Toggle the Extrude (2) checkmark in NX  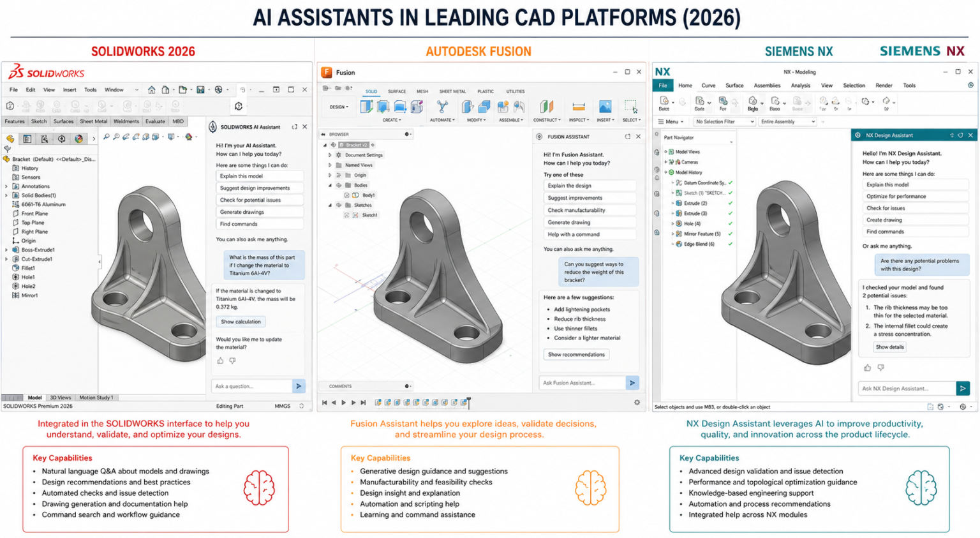click(731, 204)
